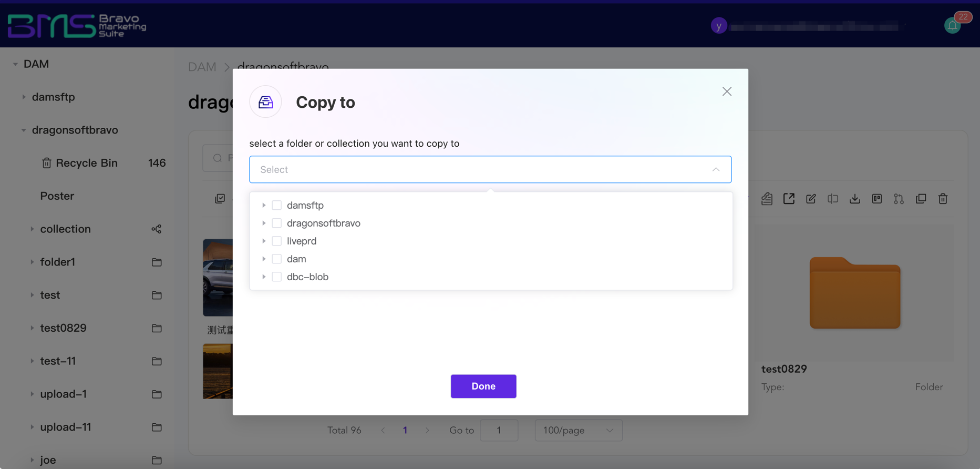Check the damsftp checkbox

276,206
